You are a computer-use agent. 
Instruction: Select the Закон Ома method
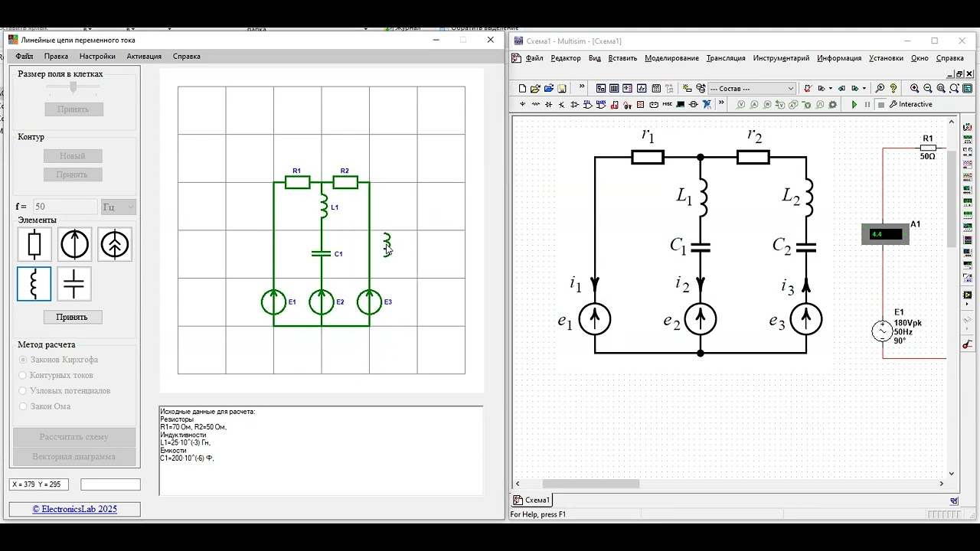click(x=44, y=406)
